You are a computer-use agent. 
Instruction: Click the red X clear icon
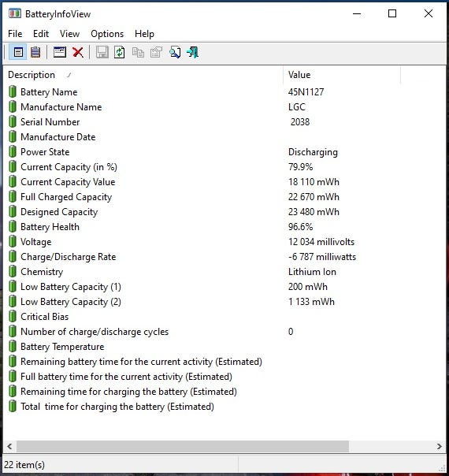click(78, 52)
